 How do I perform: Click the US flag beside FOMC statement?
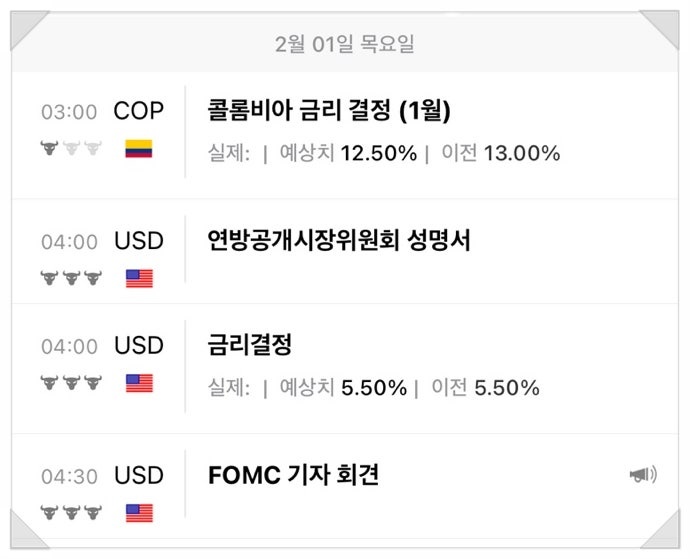click(x=139, y=278)
